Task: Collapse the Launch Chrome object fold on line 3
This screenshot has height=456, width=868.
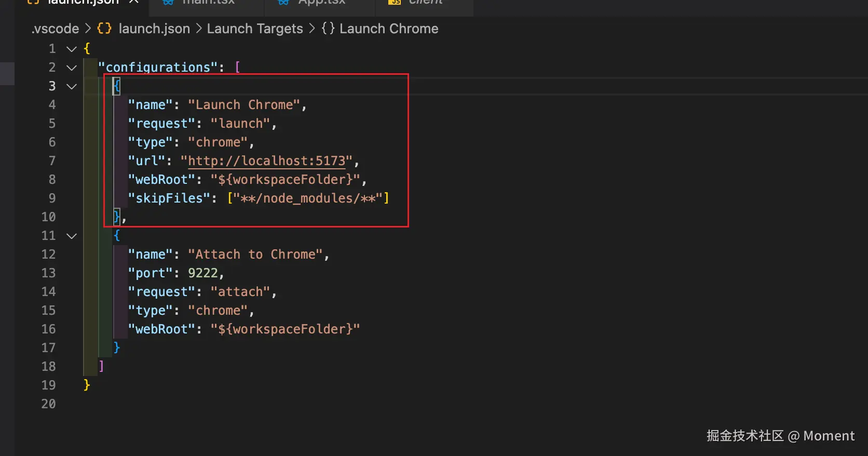Action: [x=72, y=86]
